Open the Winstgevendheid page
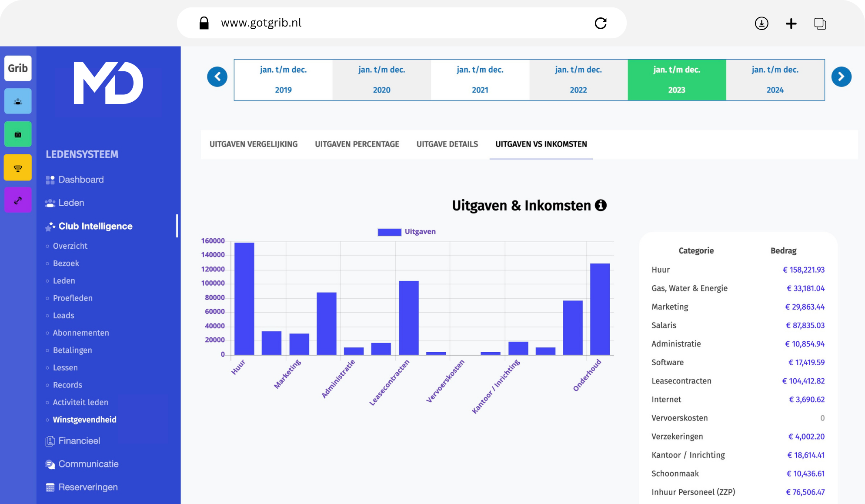 tap(84, 419)
